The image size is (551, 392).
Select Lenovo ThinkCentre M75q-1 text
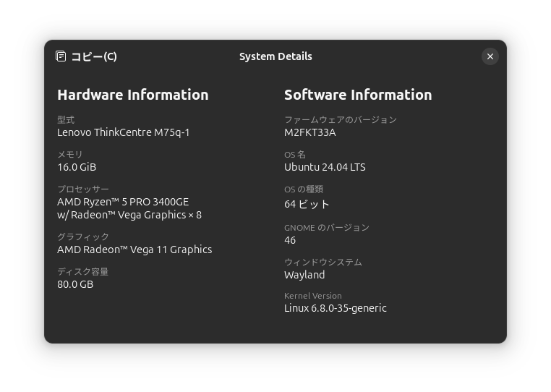point(124,132)
